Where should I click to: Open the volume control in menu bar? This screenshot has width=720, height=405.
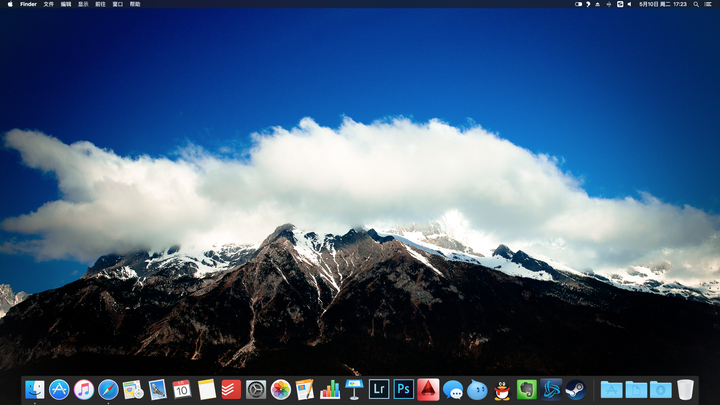click(x=630, y=4)
